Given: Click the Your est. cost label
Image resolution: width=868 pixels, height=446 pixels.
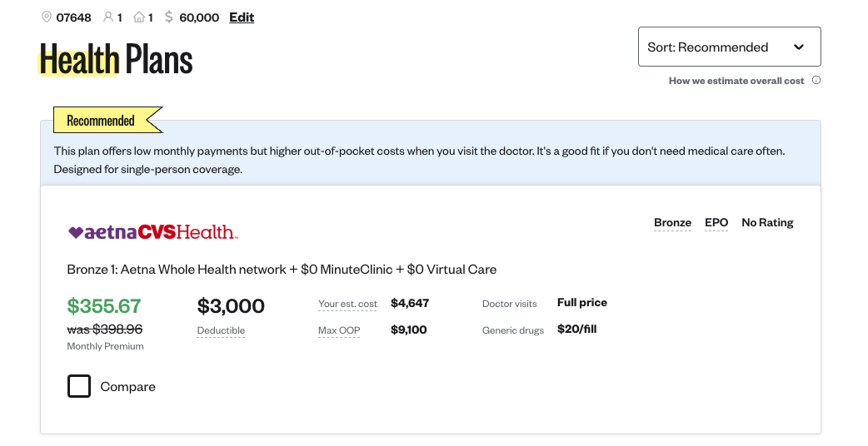Looking at the screenshot, I should coord(347,304).
